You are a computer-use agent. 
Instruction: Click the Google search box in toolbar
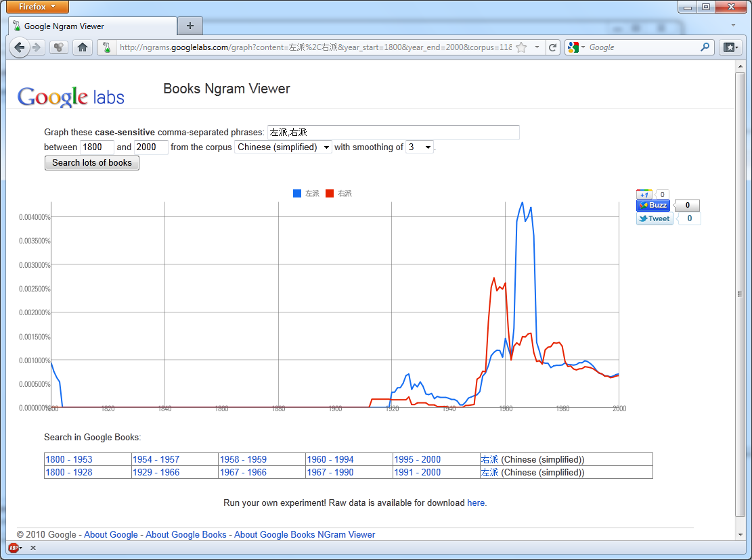(642, 47)
